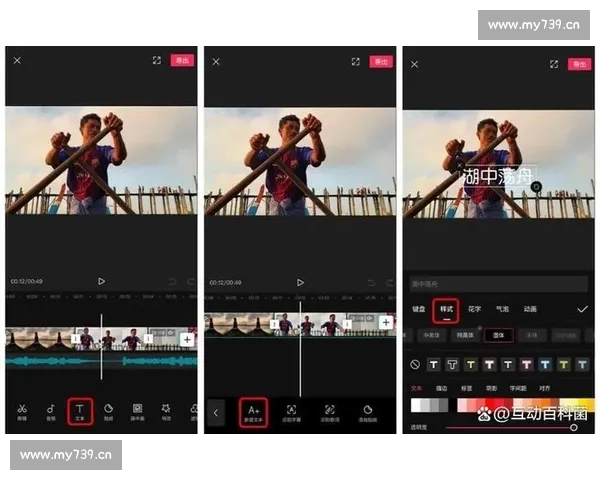The width and height of the screenshot is (600, 480).
Task: Play the video in left screen
Action: tap(101, 281)
